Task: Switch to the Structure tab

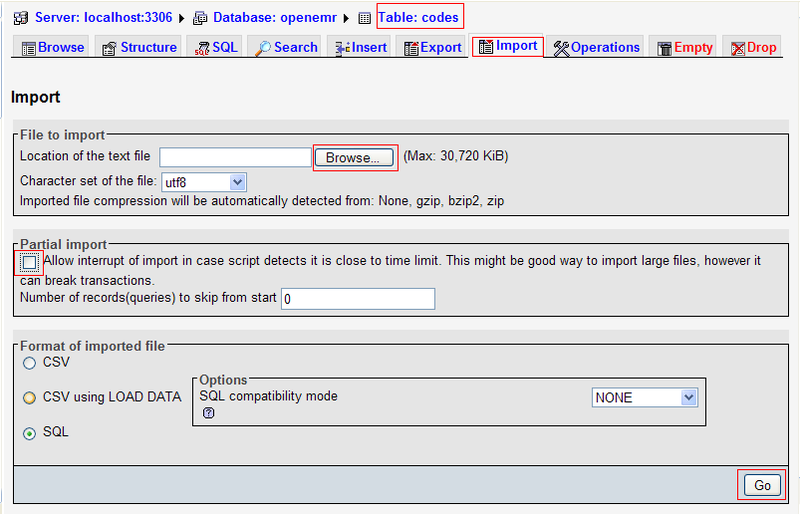Action: [x=140, y=47]
